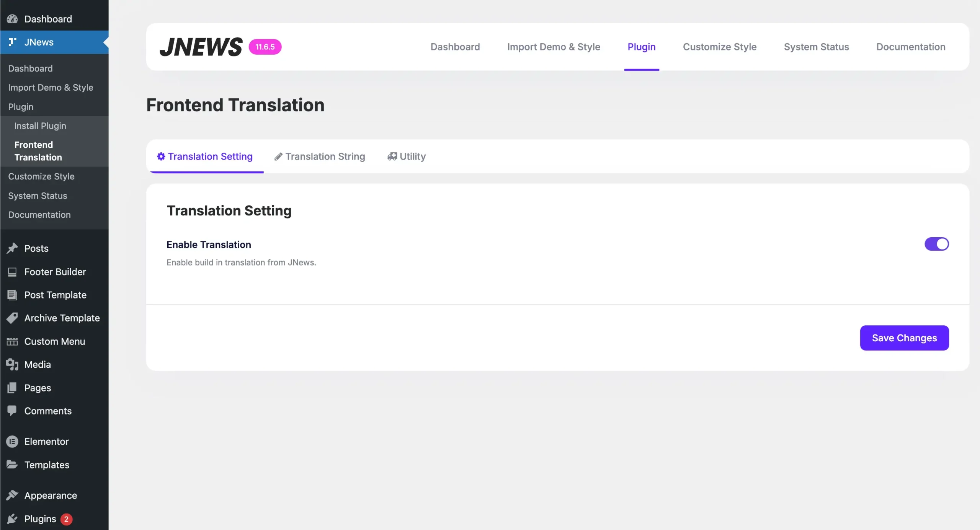Open Install Plugin sidebar link
This screenshot has width=980, height=530.
tap(40, 126)
